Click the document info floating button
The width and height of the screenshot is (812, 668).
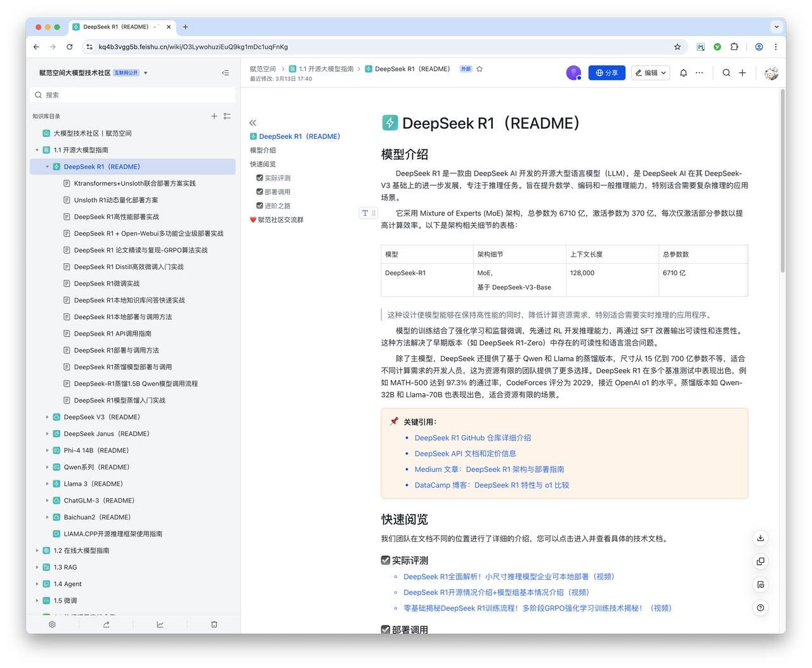click(760, 584)
